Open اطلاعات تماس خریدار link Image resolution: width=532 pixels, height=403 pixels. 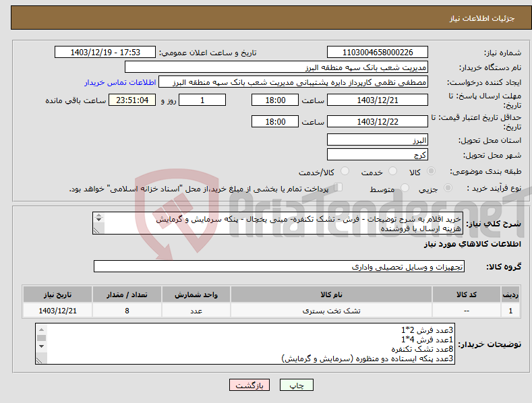coord(120,82)
